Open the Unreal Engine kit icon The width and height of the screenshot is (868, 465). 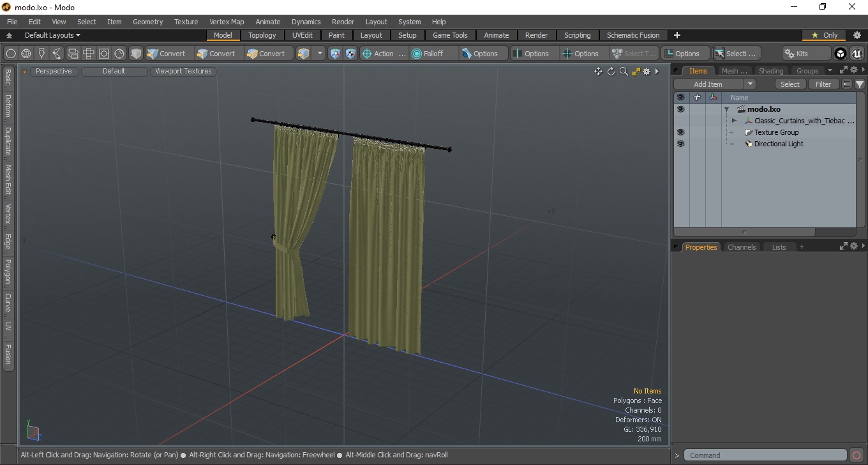click(x=857, y=54)
